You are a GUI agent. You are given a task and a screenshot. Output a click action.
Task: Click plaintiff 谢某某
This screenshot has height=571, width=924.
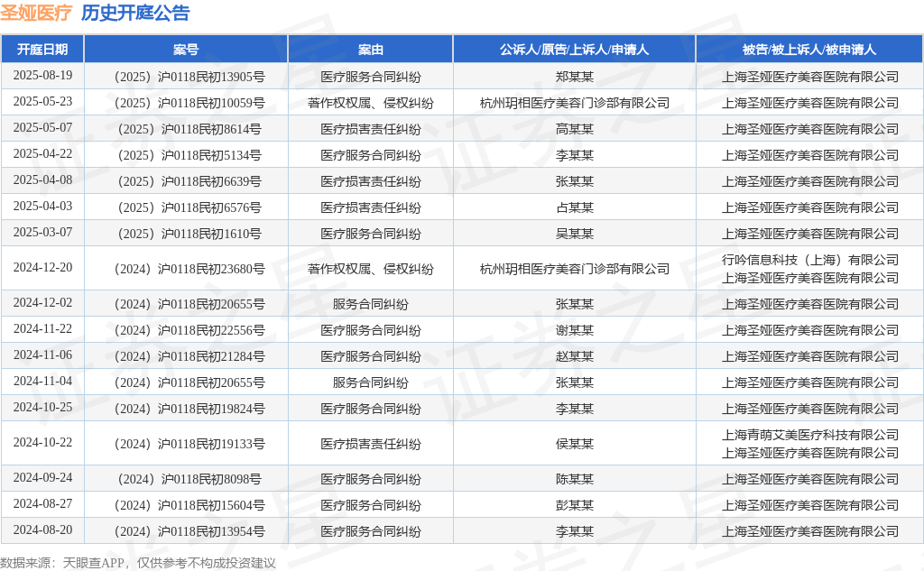[575, 330]
